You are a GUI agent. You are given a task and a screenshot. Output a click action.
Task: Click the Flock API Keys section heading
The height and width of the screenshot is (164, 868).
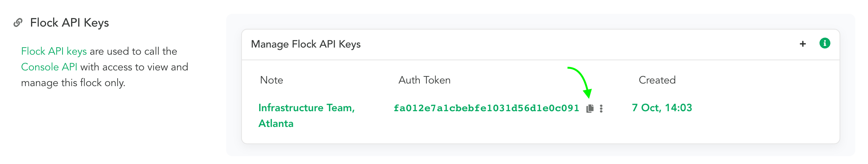(x=69, y=23)
